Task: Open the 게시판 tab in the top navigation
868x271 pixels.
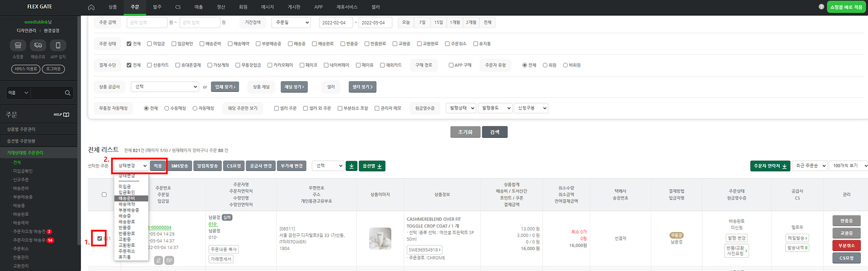Action: (294, 7)
